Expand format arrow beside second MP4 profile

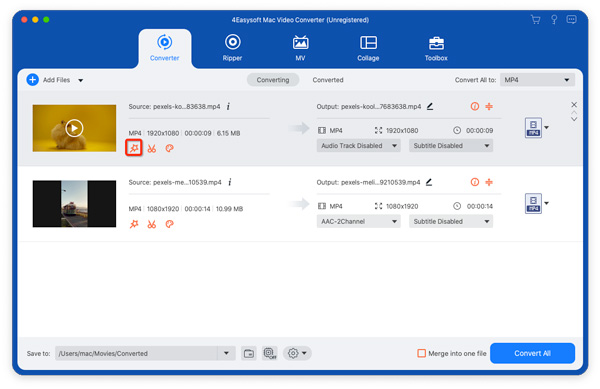click(546, 203)
